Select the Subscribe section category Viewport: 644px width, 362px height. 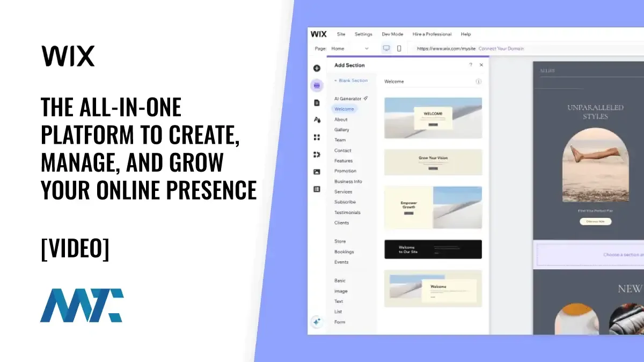[x=345, y=202]
